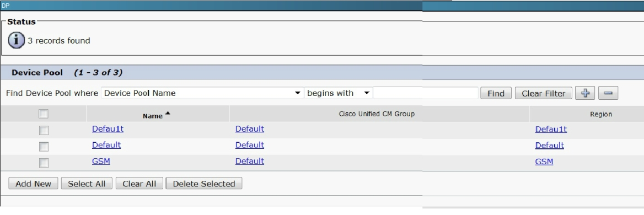644x215 pixels.
Task: Click the 'Device Pool (1 - 3 of 3)' heading
Action: point(67,73)
